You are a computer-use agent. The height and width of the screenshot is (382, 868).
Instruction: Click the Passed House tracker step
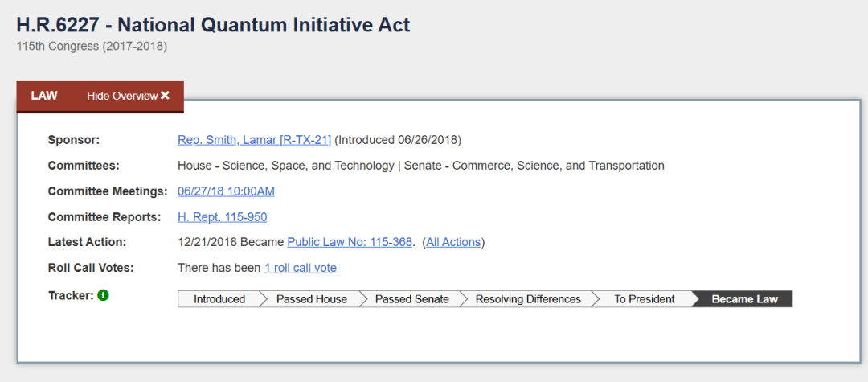tap(312, 299)
